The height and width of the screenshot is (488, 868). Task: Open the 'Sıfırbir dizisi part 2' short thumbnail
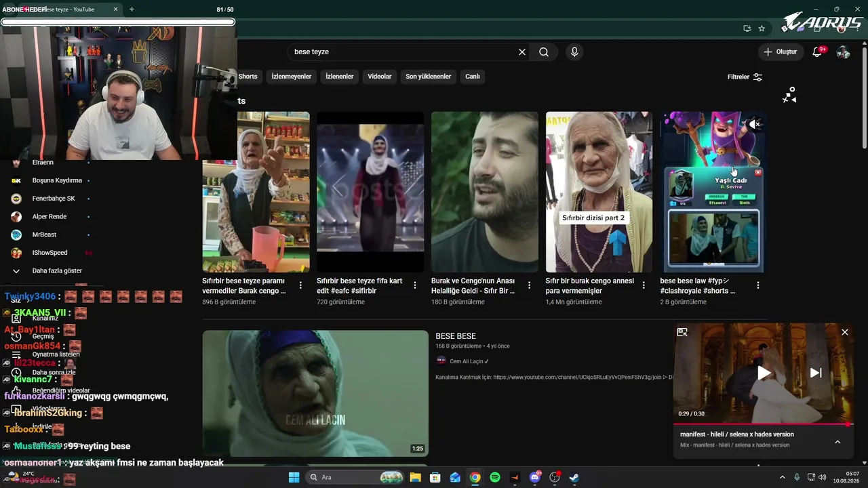[x=599, y=192]
